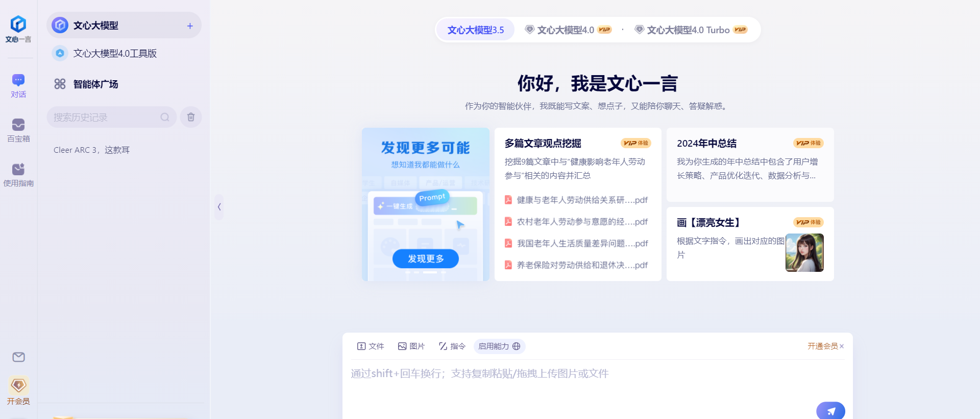Viewport: 980px width, 419px height.
Task: Click the send paper-plane button
Action: [830, 410]
